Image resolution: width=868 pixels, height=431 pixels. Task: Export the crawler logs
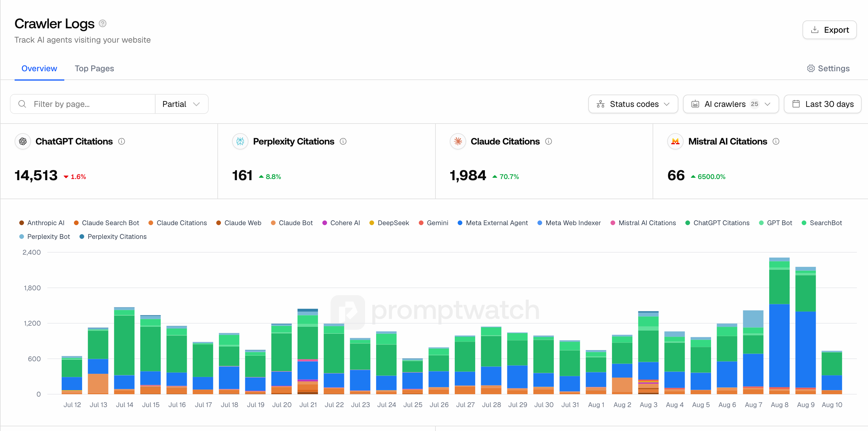[830, 30]
